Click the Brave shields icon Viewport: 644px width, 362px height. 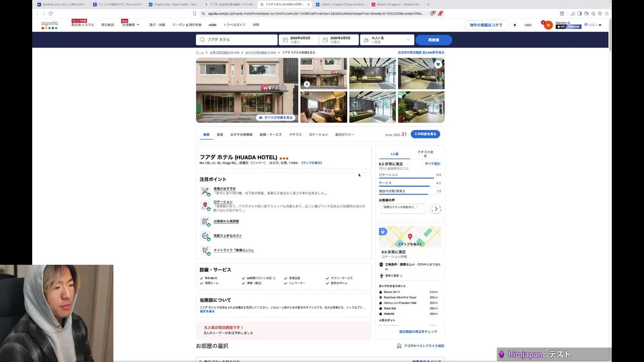tap(432, 14)
